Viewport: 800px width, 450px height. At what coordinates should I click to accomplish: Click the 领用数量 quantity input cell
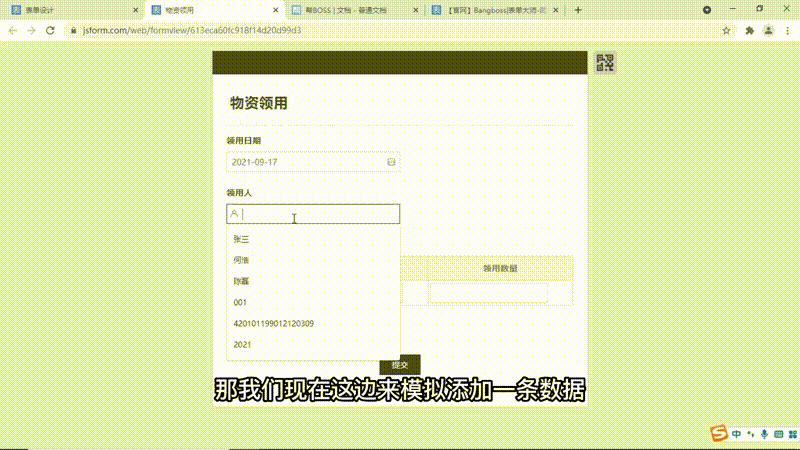click(x=489, y=293)
